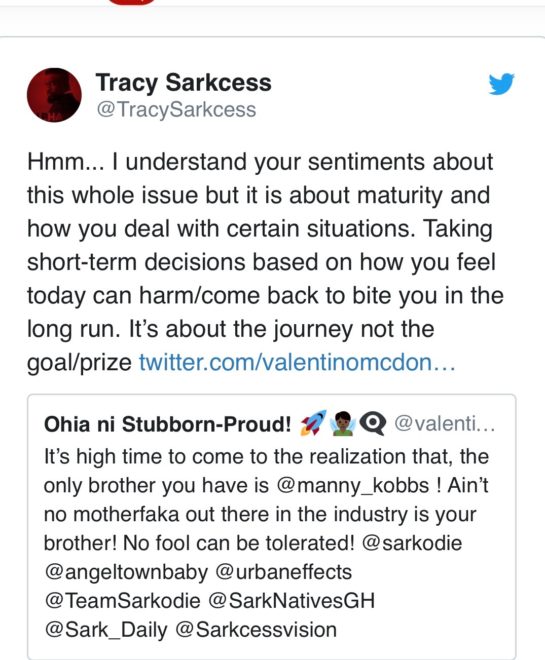Screen dimensions: 545x660
Task: Open Tracy Sarkcess profile avatar
Action: 54,95
